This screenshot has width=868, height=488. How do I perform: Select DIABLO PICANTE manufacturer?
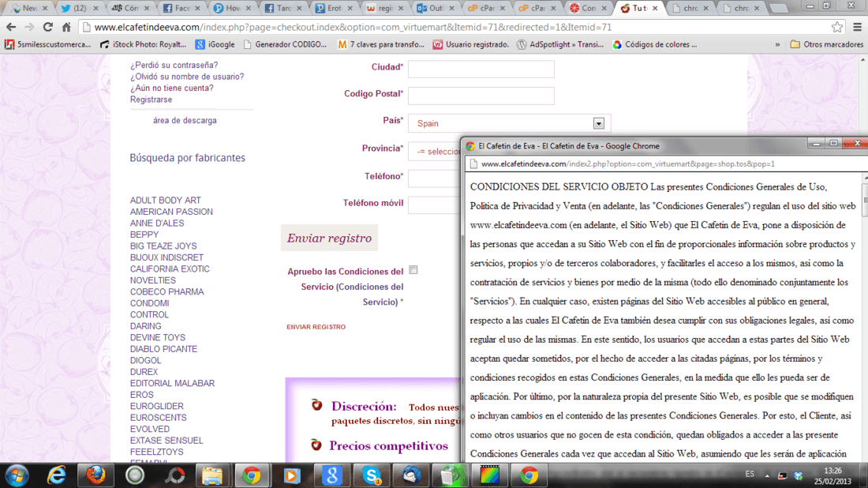pos(163,349)
